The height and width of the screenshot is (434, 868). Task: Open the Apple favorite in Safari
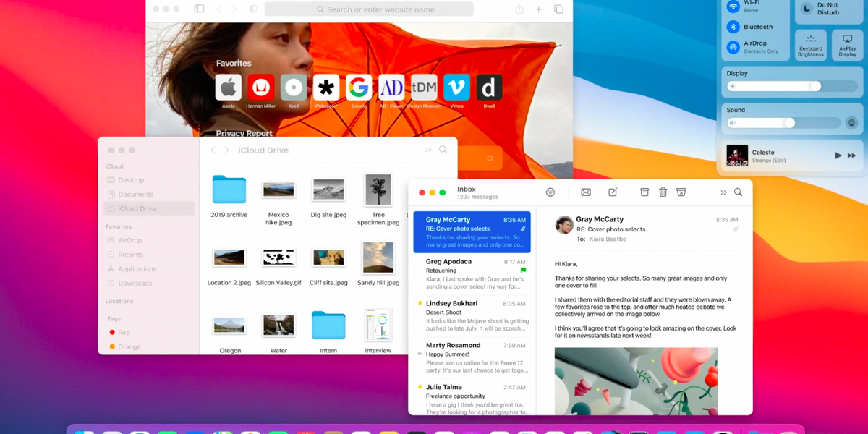228,88
